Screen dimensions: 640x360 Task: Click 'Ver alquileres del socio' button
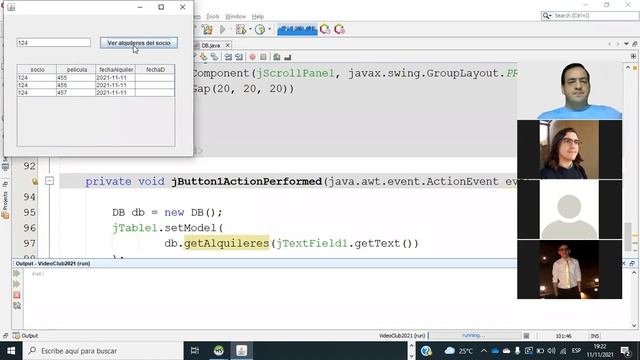(x=139, y=43)
